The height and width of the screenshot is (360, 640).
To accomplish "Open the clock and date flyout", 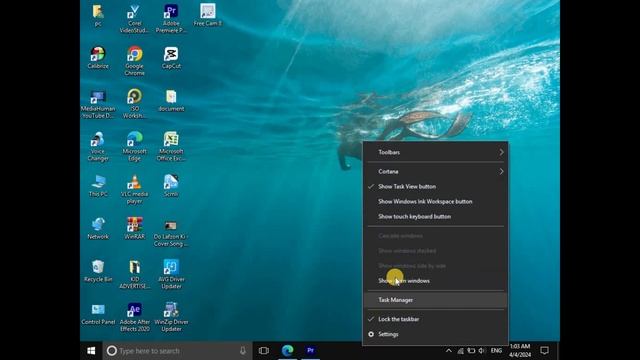I will click(520, 351).
